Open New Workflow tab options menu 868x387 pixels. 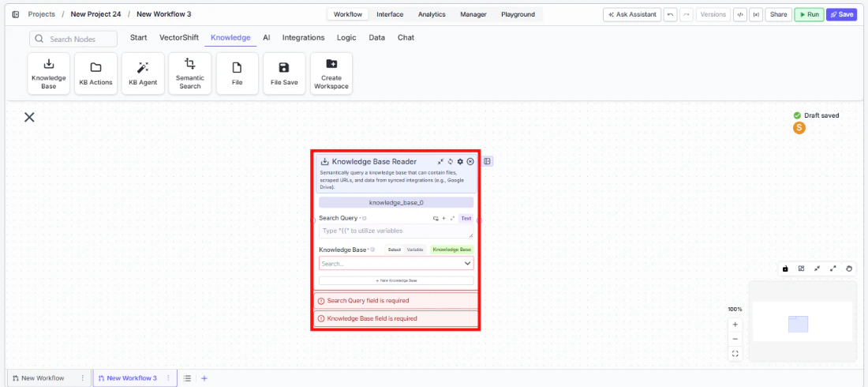(x=83, y=378)
